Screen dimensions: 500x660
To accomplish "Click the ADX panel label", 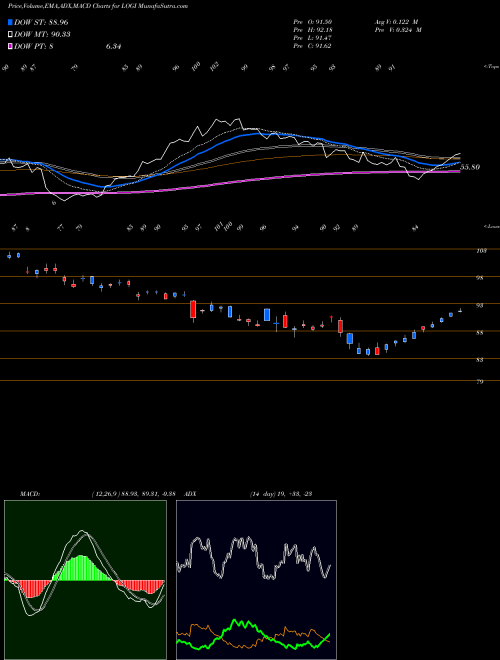I will click(x=191, y=494).
